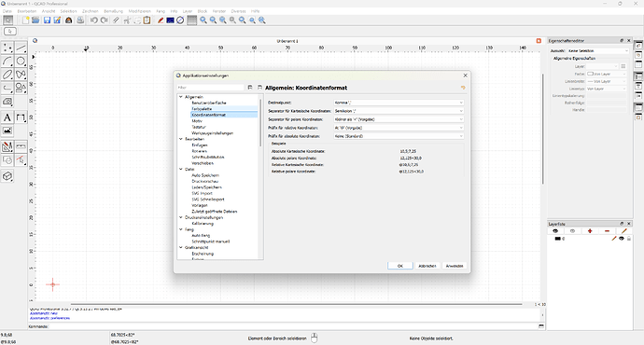
Task: Click the Open file toolbar icon
Action: tap(35, 21)
